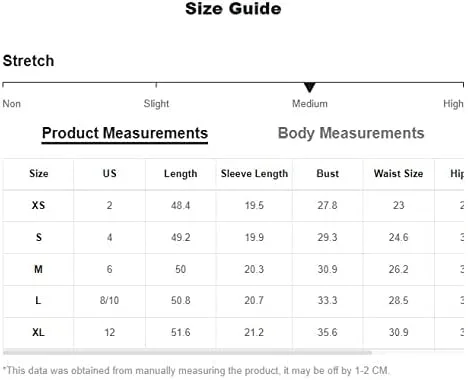This screenshot has width=468, height=380.
Task: Click the Medium stretch marker triangle
Action: click(x=310, y=88)
